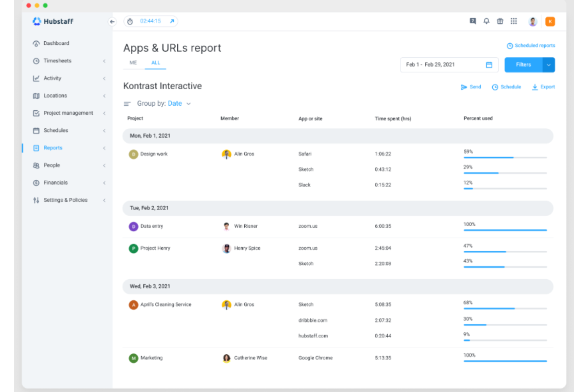Click the 02:44:15 timer display
This screenshot has height=392, width=588.
[151, 21]
